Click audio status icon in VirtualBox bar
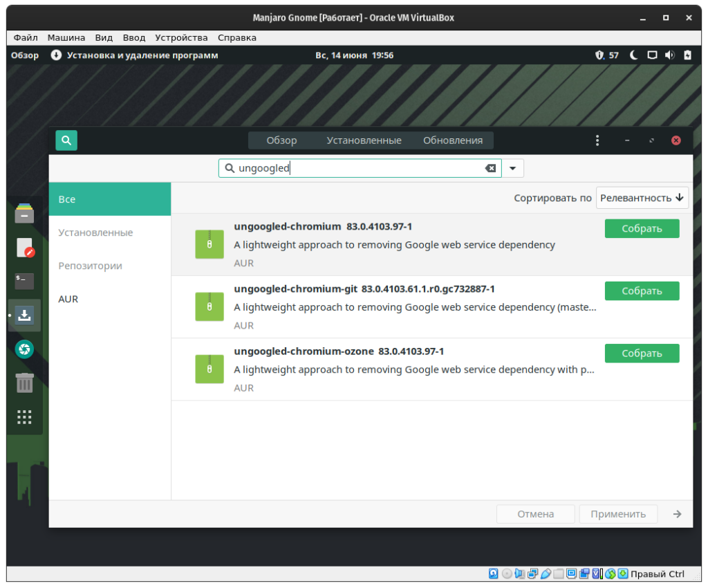Viewport: 708px width, 588px height. [519, 573]
